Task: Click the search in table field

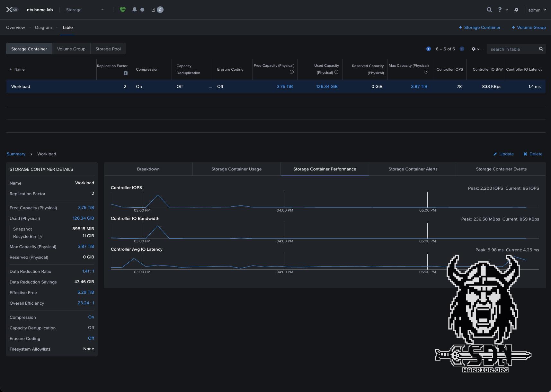Action: 512,49
